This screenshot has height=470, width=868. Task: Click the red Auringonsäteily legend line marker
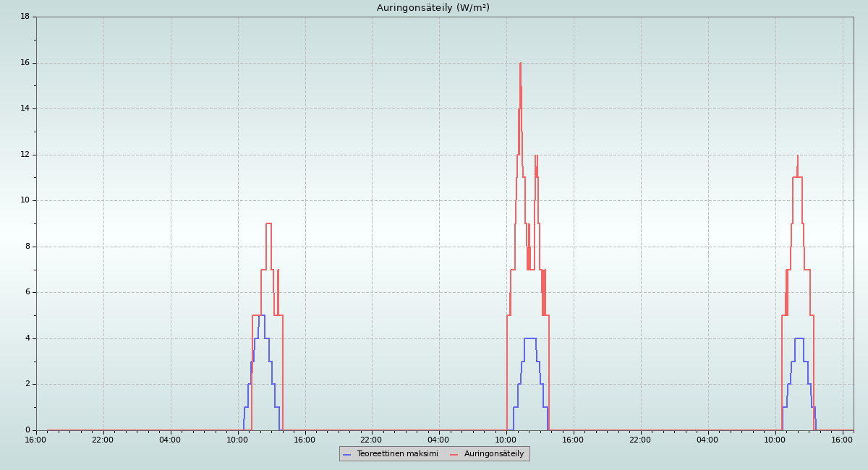454,454
